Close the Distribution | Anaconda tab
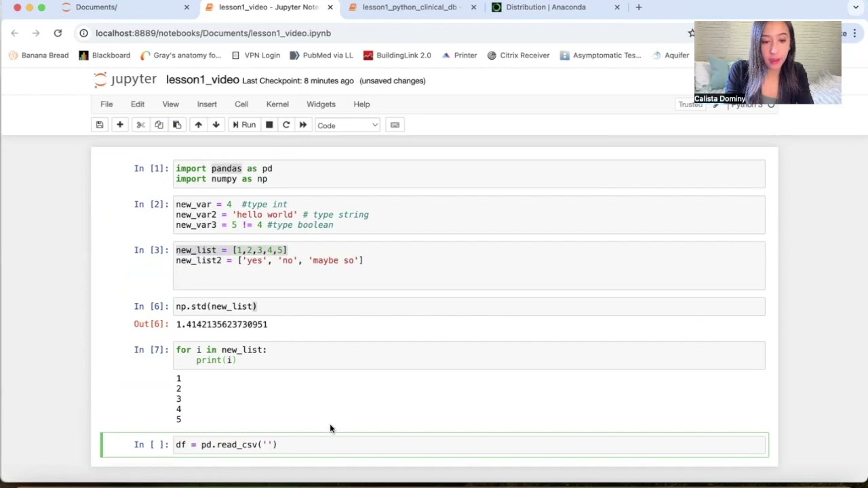This screenshot has width=868, height=488. [617, 7]
